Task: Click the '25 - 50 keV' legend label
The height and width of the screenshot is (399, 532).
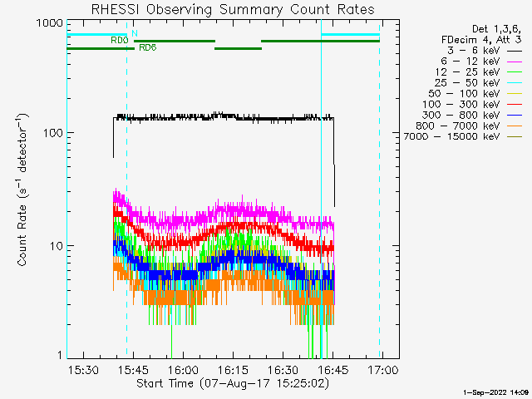Action: [x=467, y=83]
